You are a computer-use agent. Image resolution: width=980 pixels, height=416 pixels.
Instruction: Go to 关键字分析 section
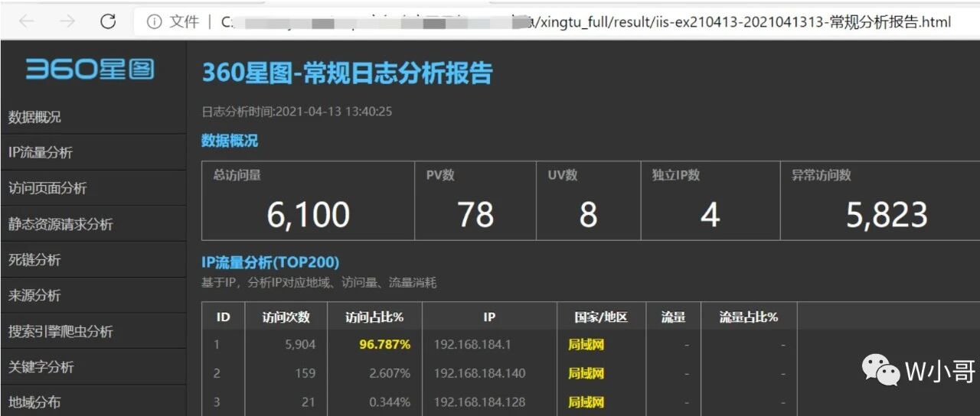pos(93,366)
